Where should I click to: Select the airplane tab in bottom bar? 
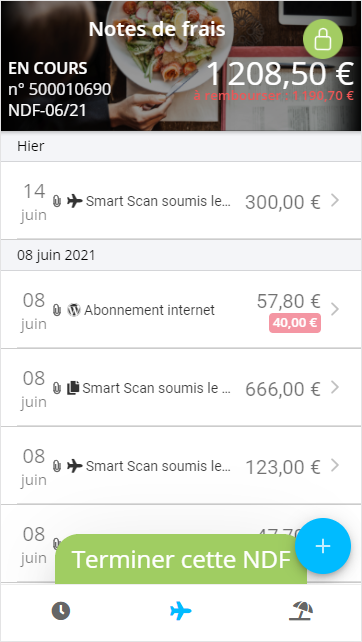point(181,612)
